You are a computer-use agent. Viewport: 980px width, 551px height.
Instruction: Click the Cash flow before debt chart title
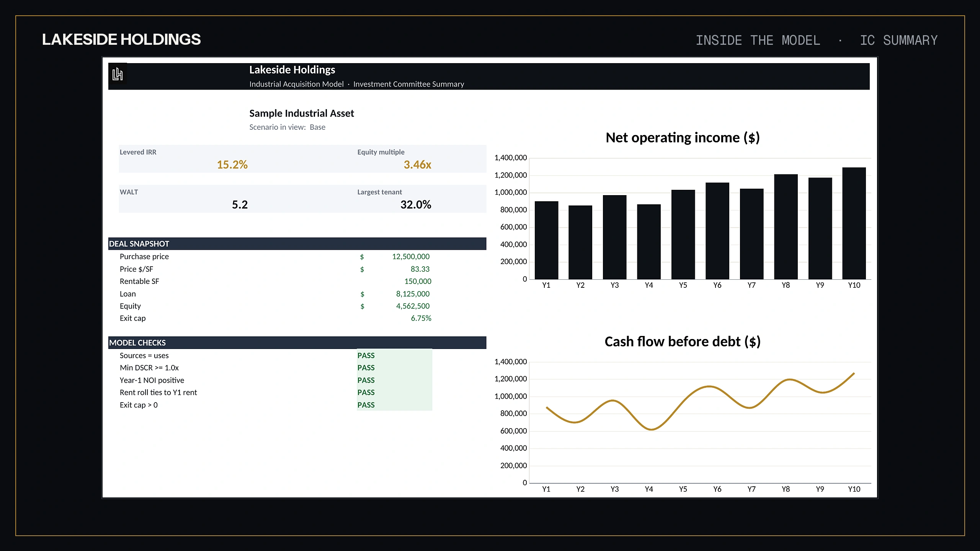[683, 342]
